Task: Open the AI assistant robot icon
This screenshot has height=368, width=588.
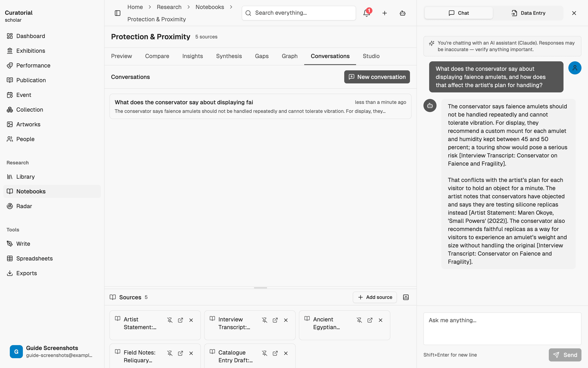Action: point(403,13)
